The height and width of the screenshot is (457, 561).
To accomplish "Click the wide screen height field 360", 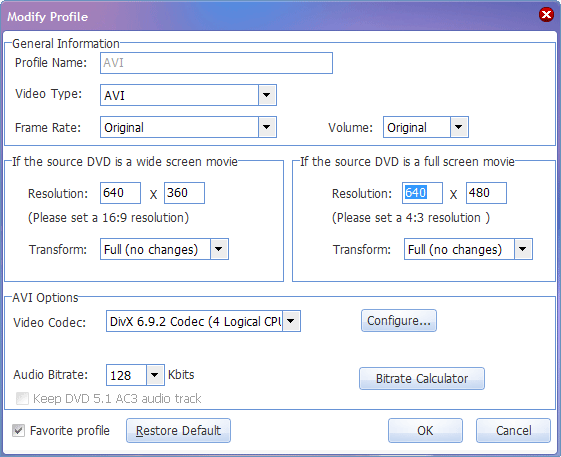I will 184,193.
